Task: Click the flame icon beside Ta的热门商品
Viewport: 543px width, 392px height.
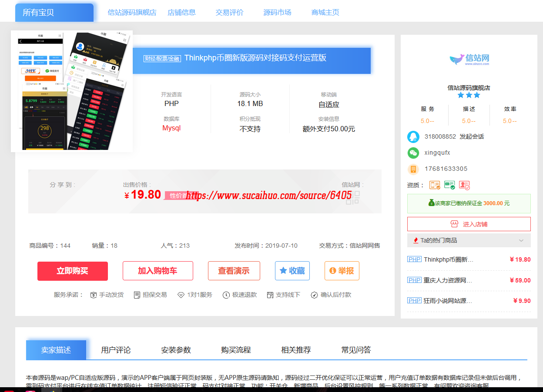Action: [x=416, y=240]
